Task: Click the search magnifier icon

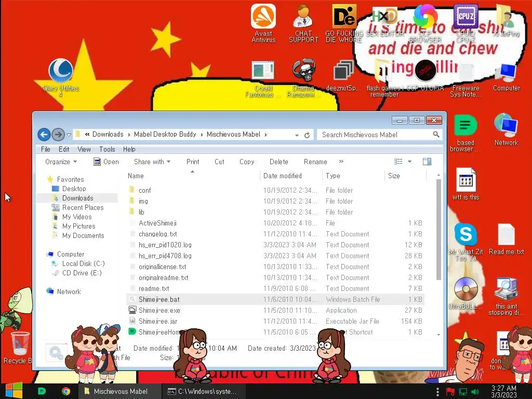Action: (436, 135)
